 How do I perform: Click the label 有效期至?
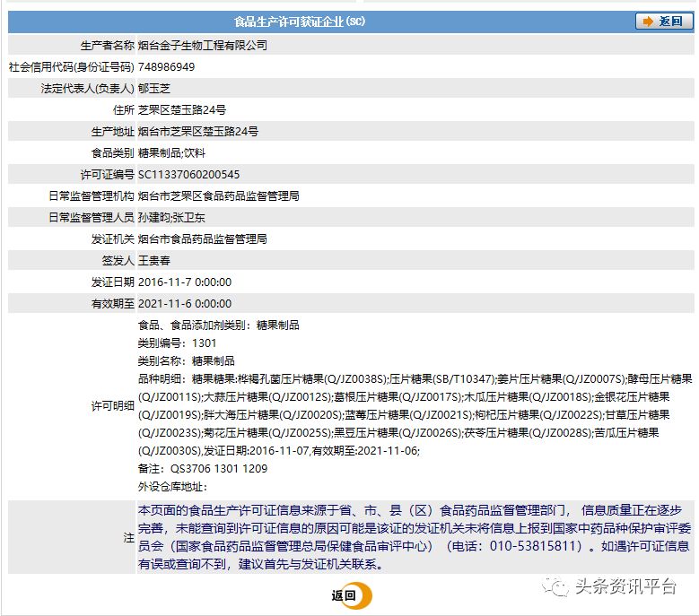pos(112,304)
